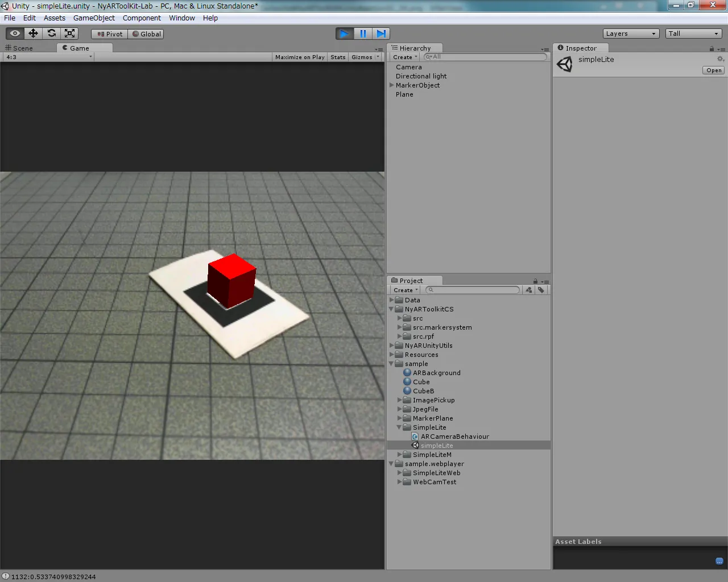Screen dimensions: 728x582
Task: Toggle Gizmos in Game view
Action: [362, 57]
